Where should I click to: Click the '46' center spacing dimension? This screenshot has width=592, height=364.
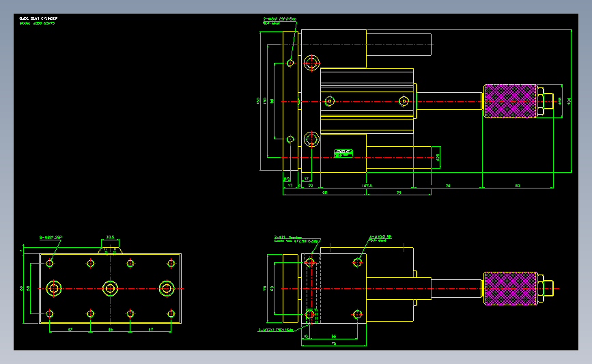pos(110,330)
